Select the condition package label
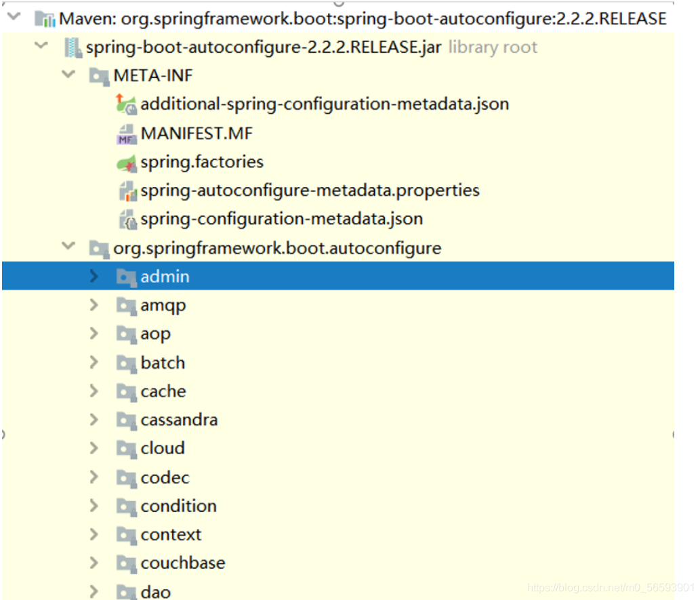This screenshot has width=700, height=600. (179, 506)
